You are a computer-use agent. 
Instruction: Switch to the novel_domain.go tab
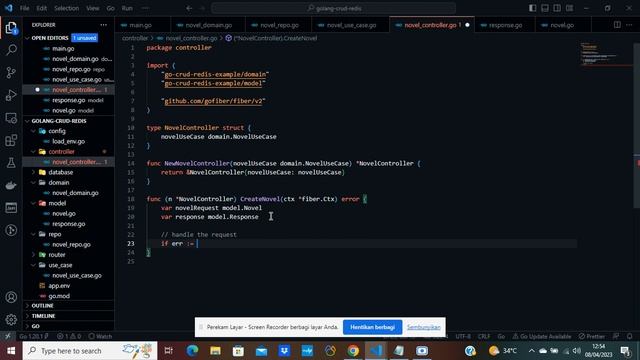(x=209, y=25)
